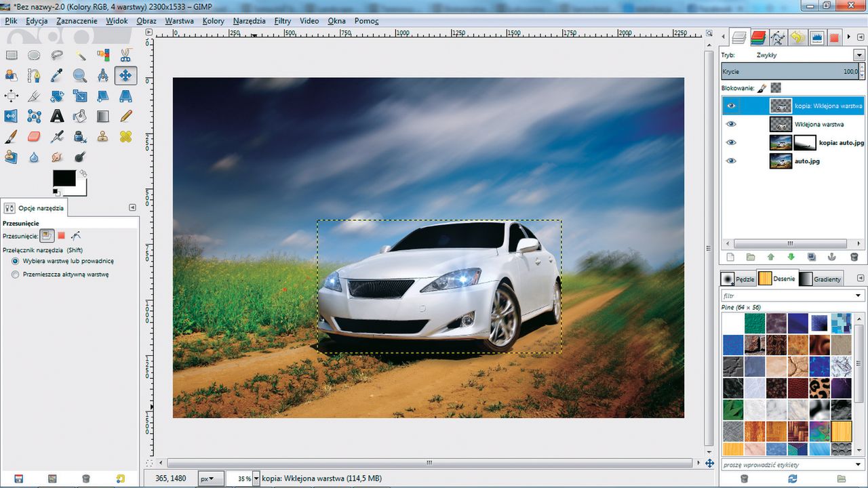The image size is (868, 488).
Task: Select the Move tool in toolbox
Action: coord(125,75)
